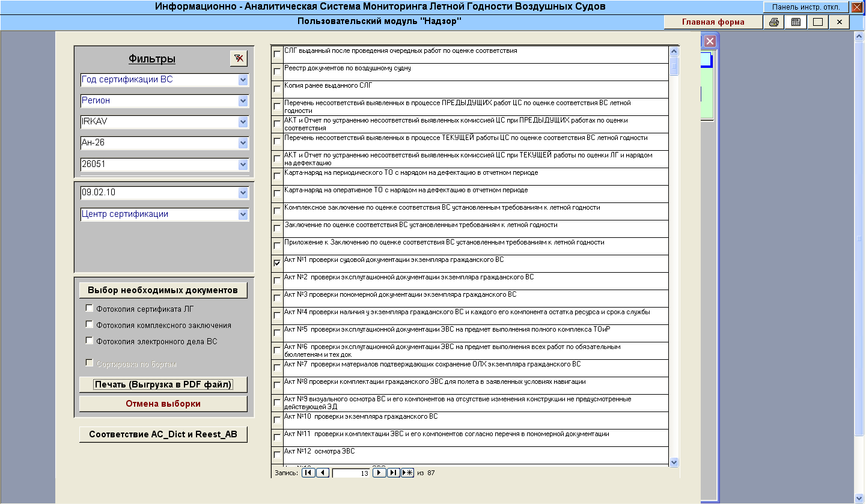The width and height of the screenshot is (866, 504).
Task: Close the background window with pink X
Action: tap(710, 41)
